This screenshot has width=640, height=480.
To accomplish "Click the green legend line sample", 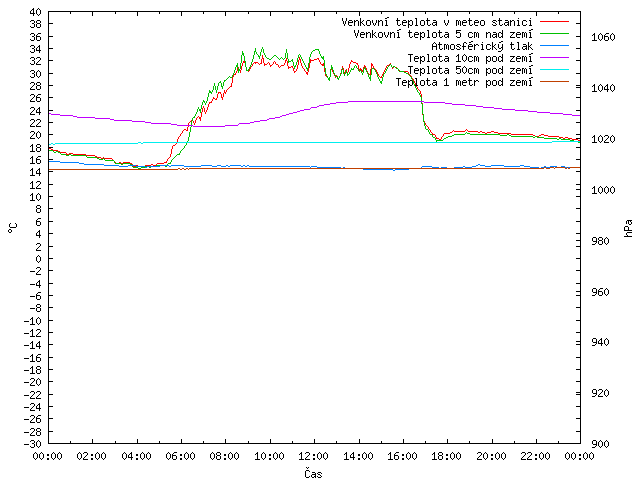I will (554, 33).
